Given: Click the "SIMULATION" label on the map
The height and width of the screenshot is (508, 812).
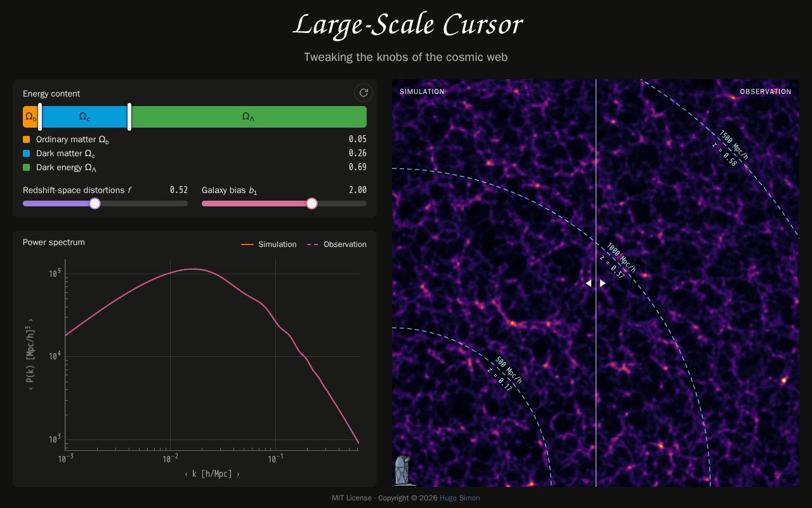Looking at the screenshot, I should coord(422,91).
